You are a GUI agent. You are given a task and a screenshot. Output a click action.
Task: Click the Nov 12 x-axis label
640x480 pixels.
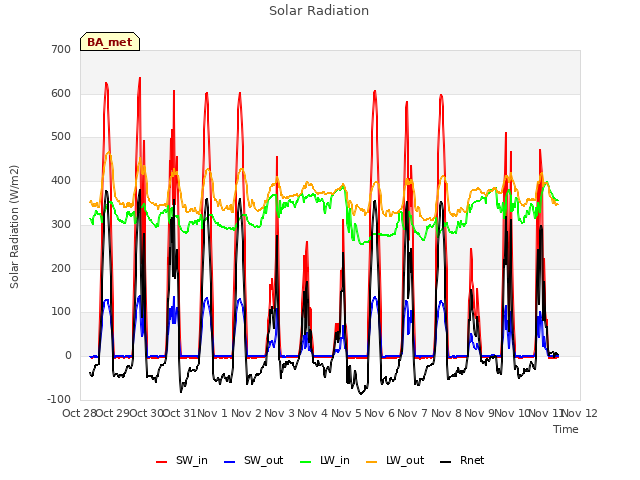point(580,413)
